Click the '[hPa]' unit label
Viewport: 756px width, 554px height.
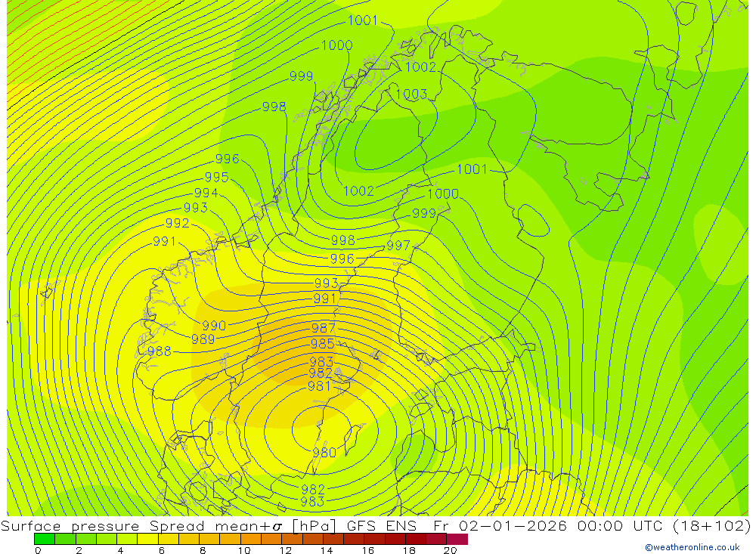point(314,525)
